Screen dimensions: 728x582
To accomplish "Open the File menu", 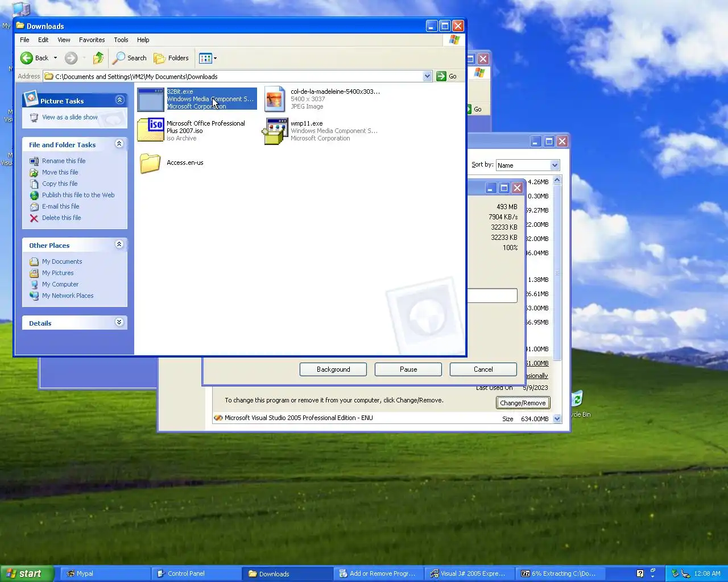I will coord(24,40).
